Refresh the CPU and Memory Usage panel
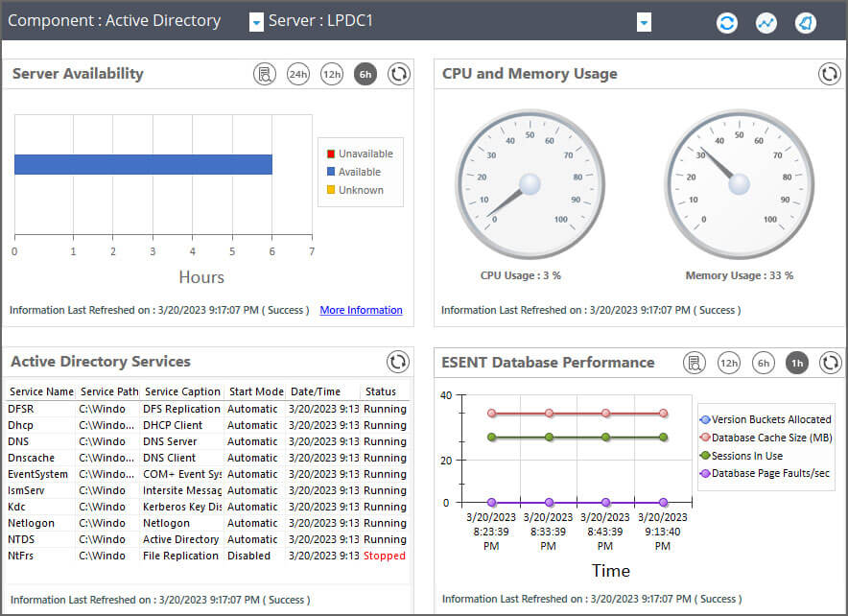848x616 pixels. (x=829, y=74)
